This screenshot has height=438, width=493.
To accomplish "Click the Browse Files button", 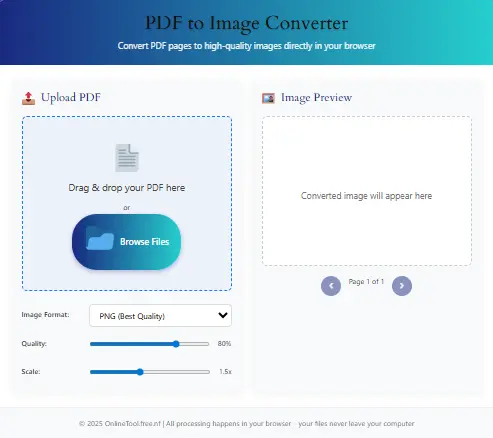I will [x=127, y=242].
